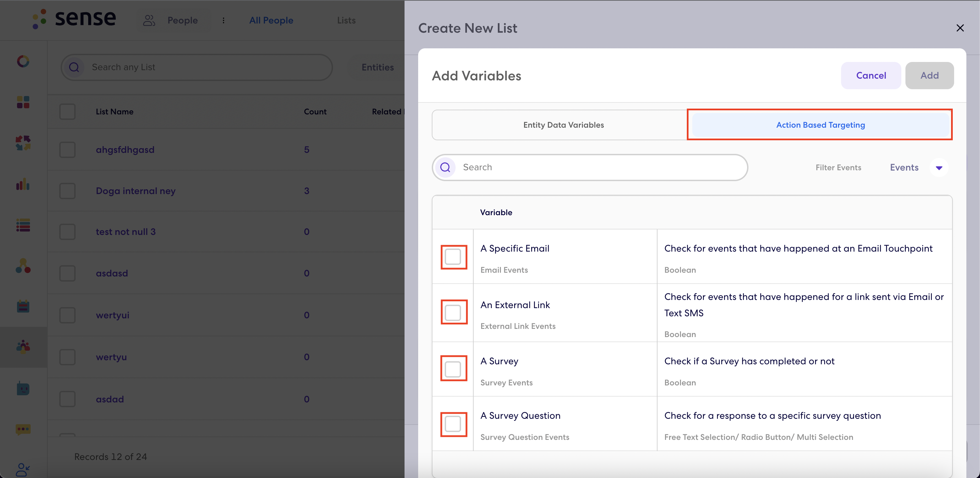The width and height of the screenshot is (980, 478).
Task: Open the Entities dropdown
Action: (x=377, y=67)
